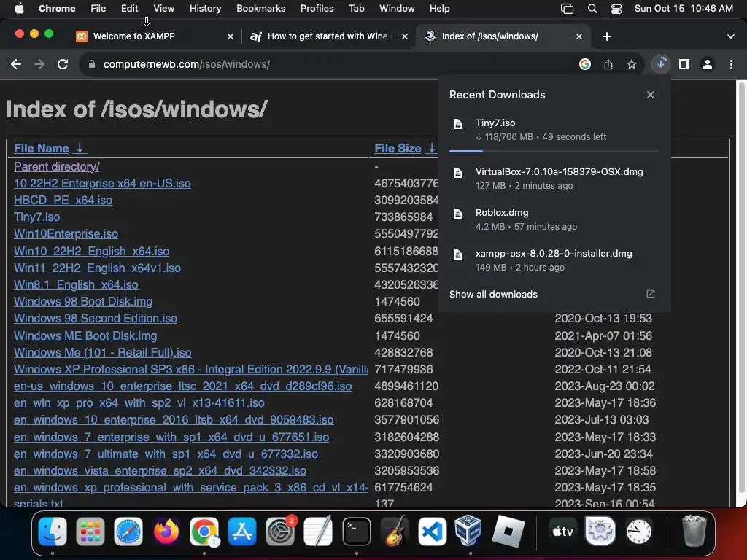Open VirtualBox from the Dock

[x=468, y=532]
